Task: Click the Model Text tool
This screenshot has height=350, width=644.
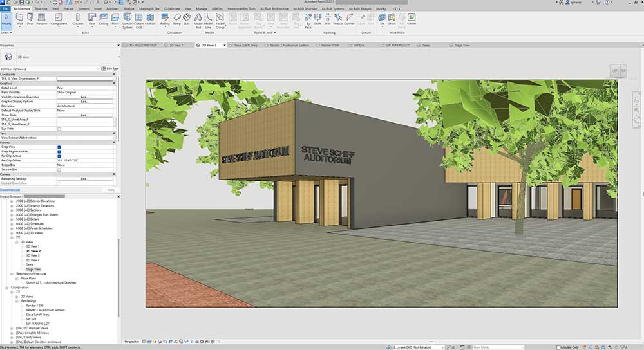Action: click(x=198, y=18)
